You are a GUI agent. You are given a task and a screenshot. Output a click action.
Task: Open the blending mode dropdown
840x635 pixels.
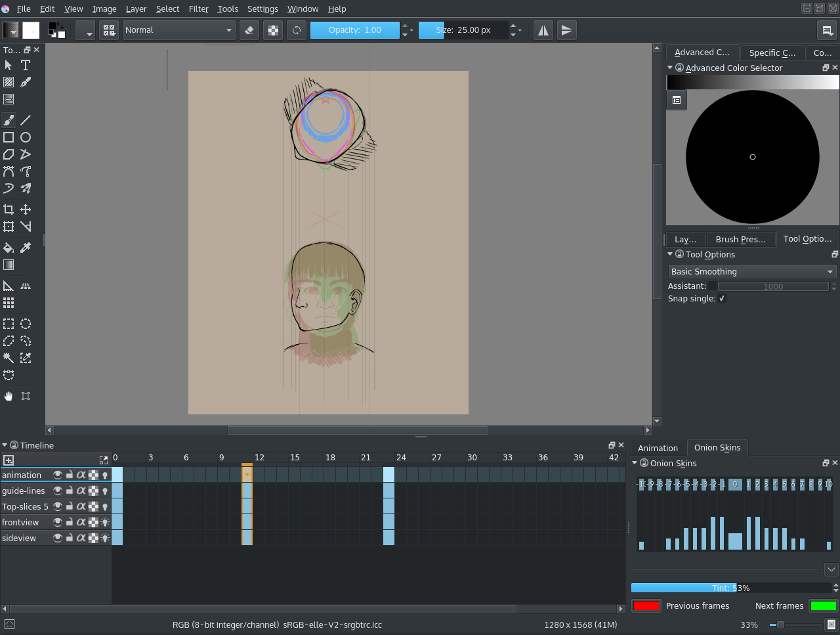tap(178, 30)
